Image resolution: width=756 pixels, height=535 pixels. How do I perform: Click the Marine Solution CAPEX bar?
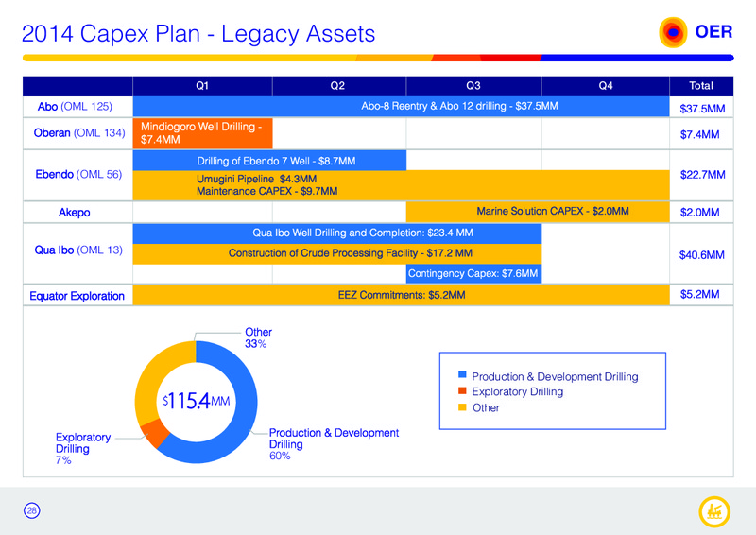538,212
